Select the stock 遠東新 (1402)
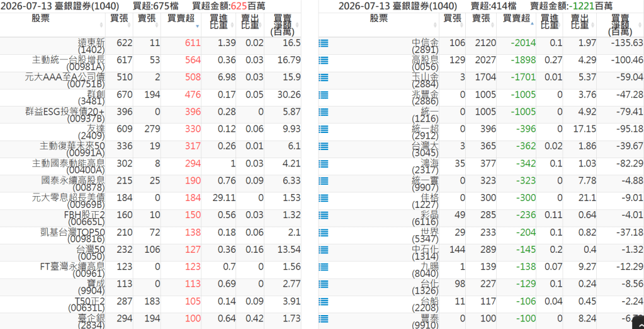Image resolution: width=644 pixels, height=329 pixels. pyautogui.click(x=91, y=46)
